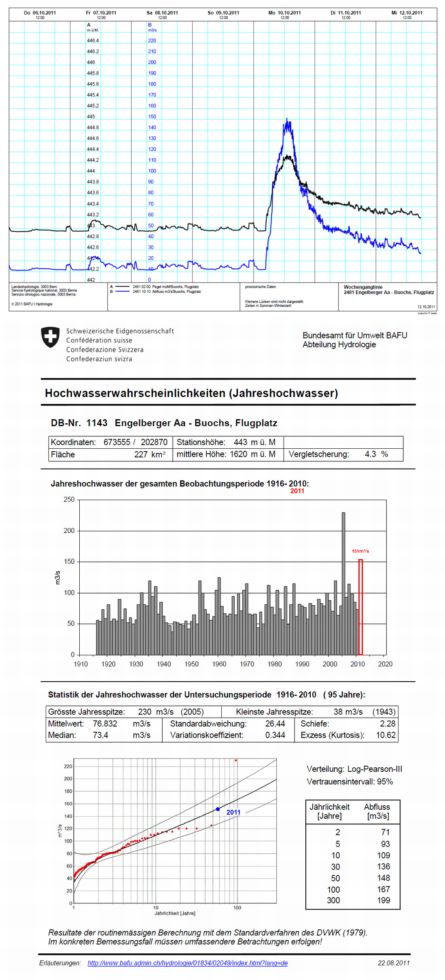Click the Jährlichkeit 300 row value '199'
This screenshot has height=980, width=445.
(384, 900)
